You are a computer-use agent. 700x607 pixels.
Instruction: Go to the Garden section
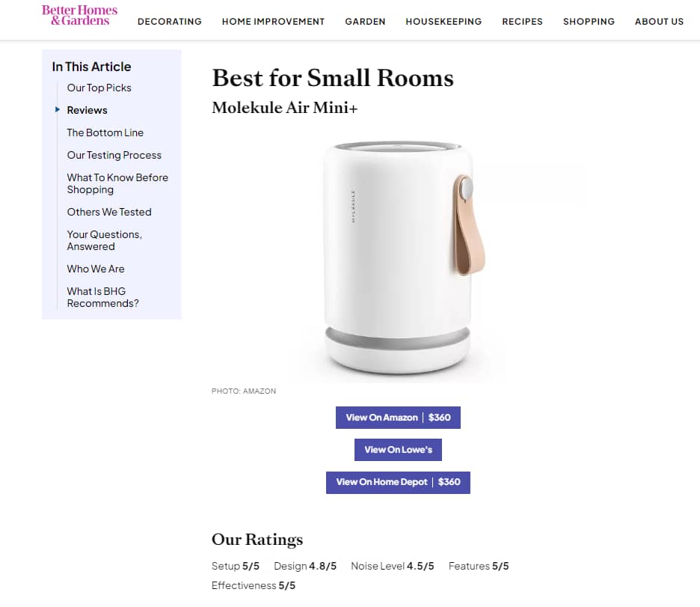(365, 22)
